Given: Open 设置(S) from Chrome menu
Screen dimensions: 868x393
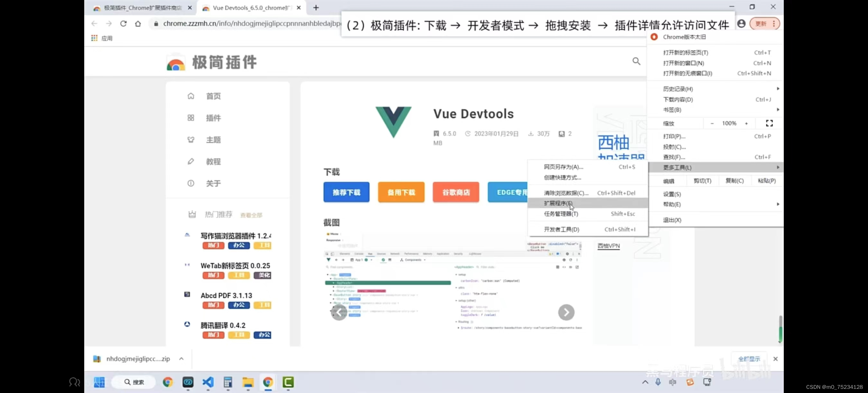Looking at the screenshot, I should click(x=715, y=194).
